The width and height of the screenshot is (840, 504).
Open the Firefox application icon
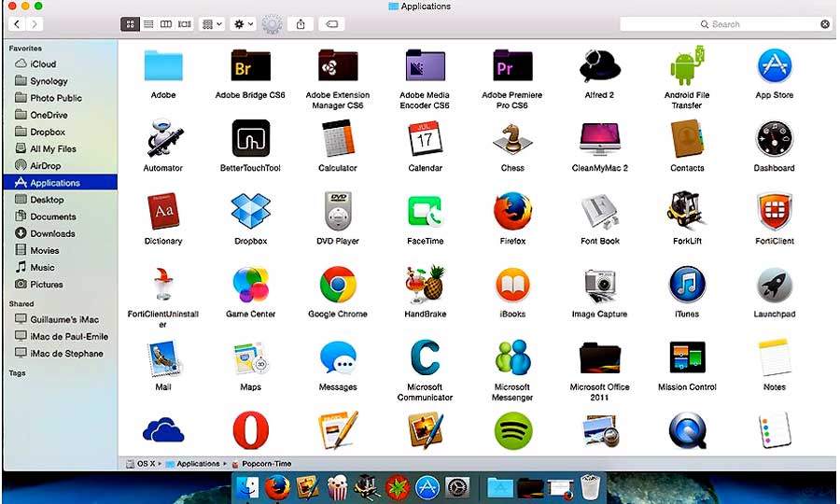[x=512, y=211]
